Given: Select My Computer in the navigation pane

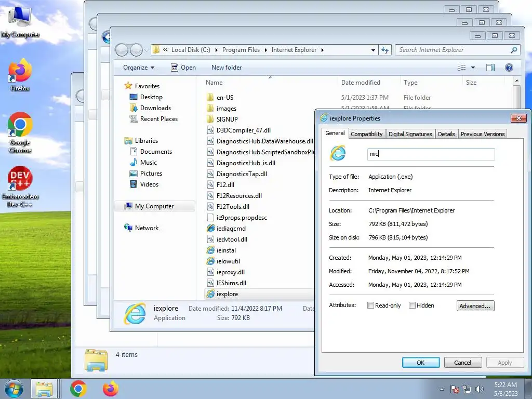Looking at the screenshot, I should [x=154, y=206].
